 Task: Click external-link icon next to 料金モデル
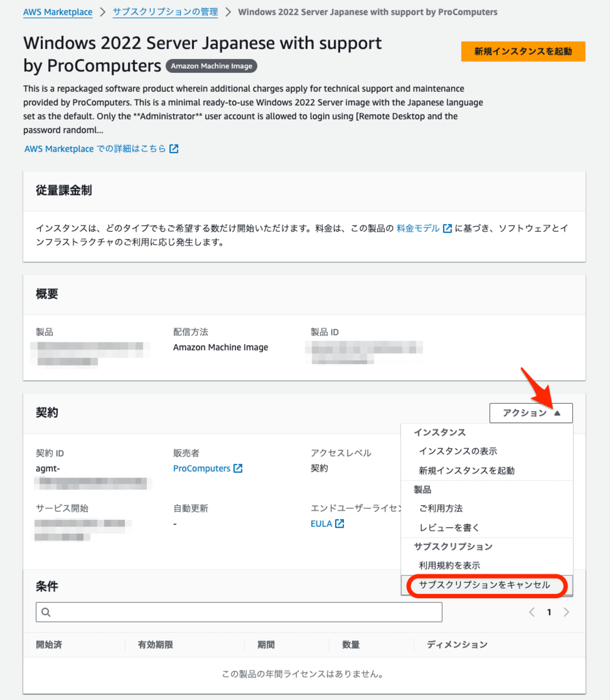[447, 229]
